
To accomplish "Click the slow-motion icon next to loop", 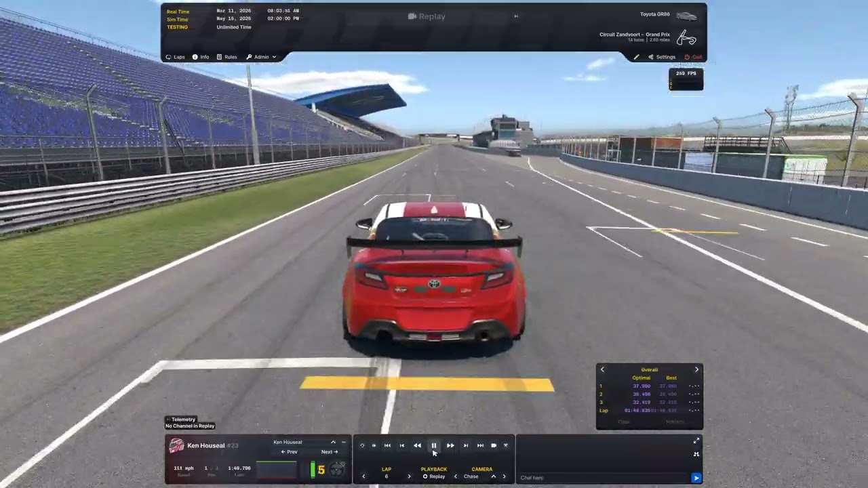I will [x=374, y=445].
